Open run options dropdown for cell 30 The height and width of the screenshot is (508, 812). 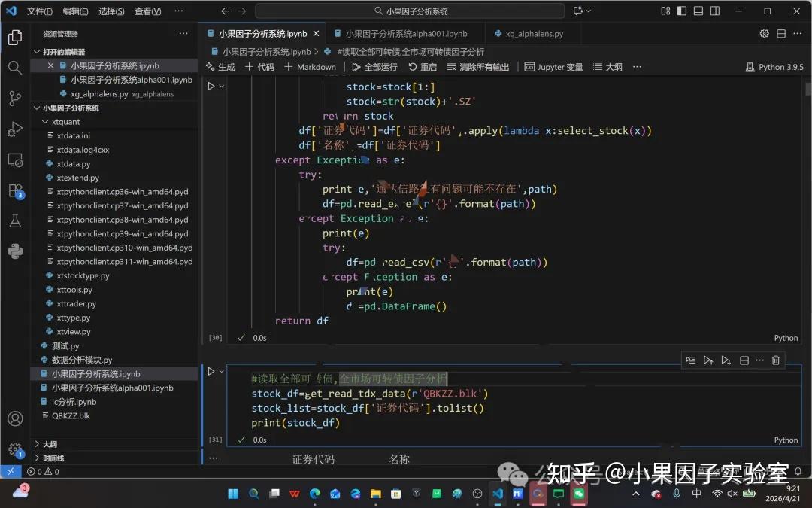222,86
